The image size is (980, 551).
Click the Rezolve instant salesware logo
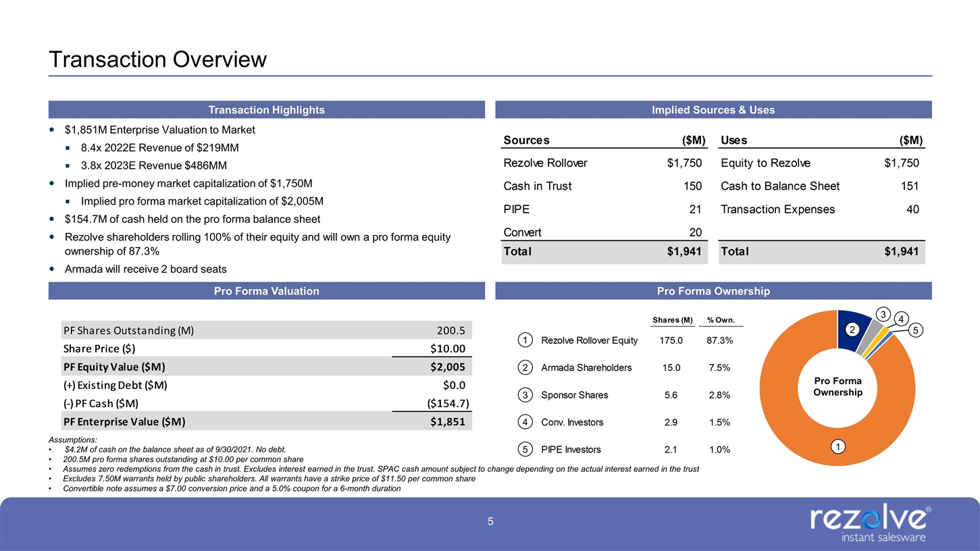coord(871,525)
